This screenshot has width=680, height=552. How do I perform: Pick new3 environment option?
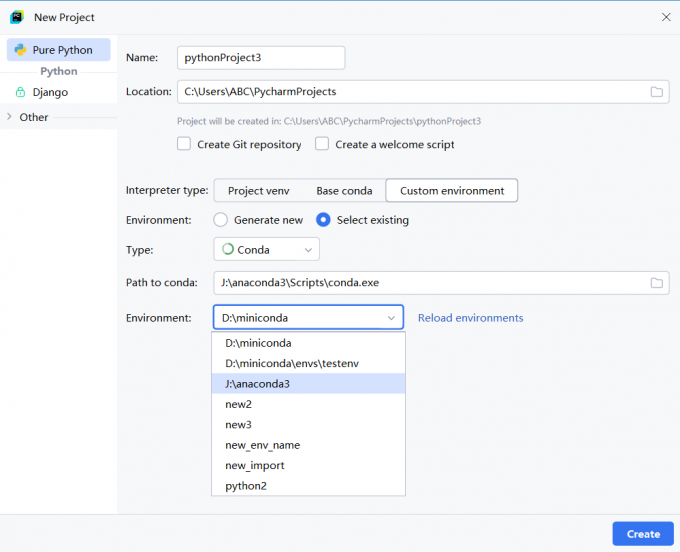(x=308, y=425)
